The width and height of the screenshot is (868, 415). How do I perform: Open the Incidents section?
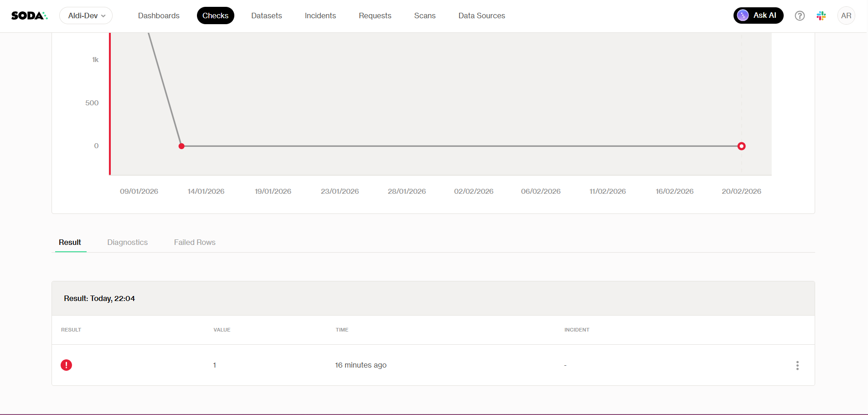(320, 16)
